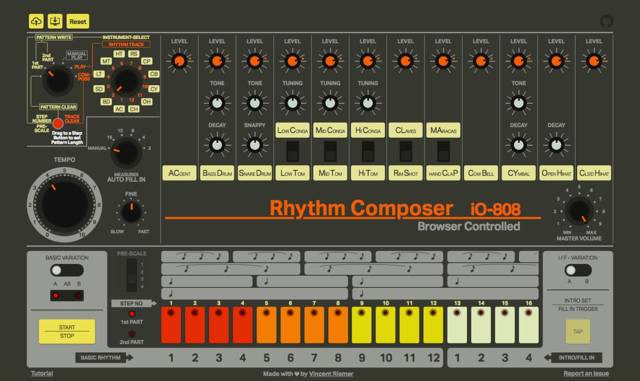Screen dimensions: 640x381
Task: Click white step button 15
Action: 505,325
